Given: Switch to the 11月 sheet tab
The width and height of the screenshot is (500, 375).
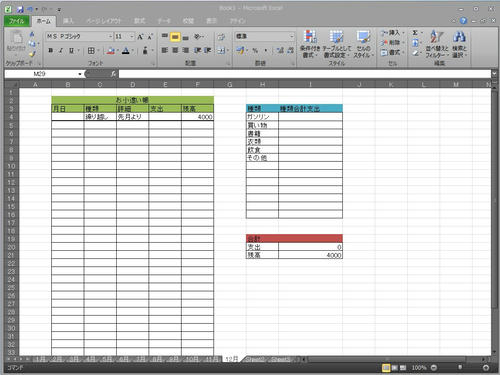Looking at the screenshot, I should click(211, 359).
